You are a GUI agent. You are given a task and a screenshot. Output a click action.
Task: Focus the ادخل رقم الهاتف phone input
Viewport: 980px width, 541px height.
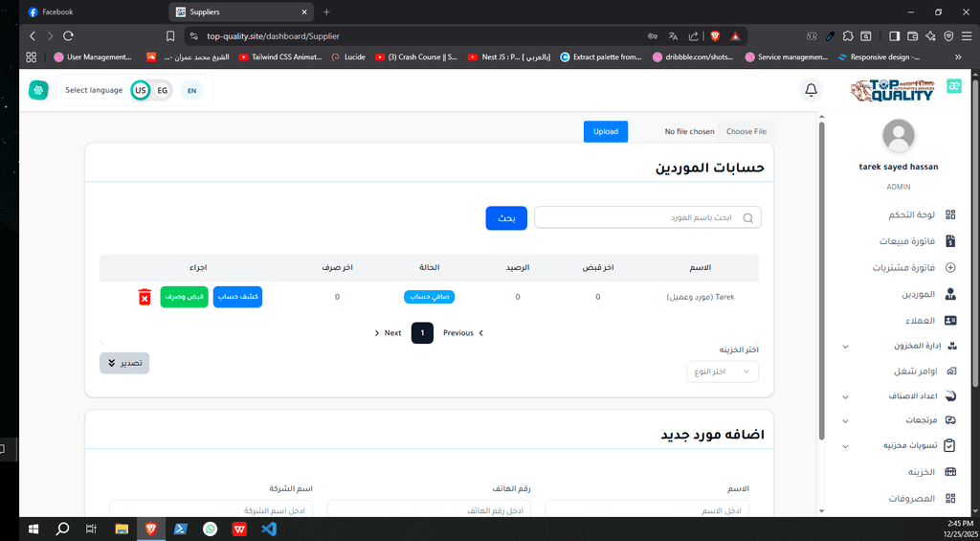[429, 509]
